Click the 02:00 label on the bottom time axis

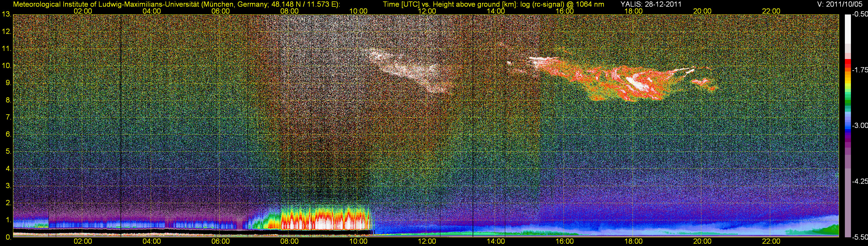point(83,241)
